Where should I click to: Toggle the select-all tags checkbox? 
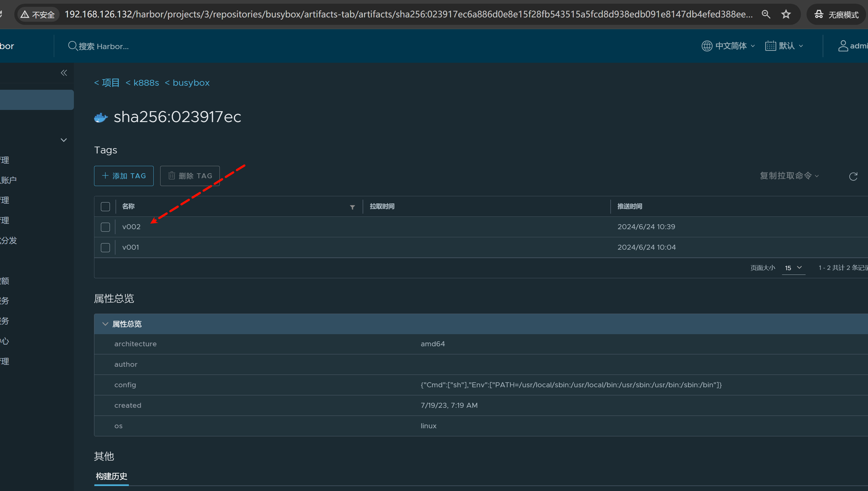105,207
